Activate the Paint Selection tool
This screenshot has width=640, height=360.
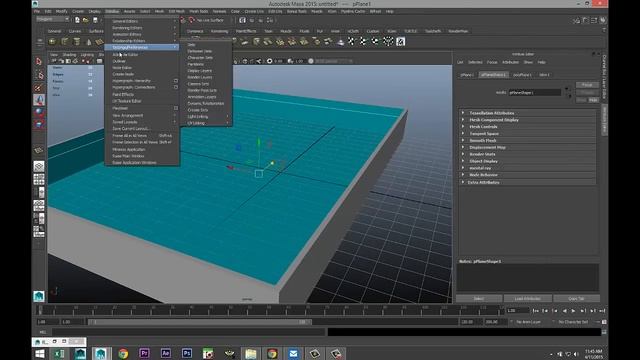click(x=39, y=87)
